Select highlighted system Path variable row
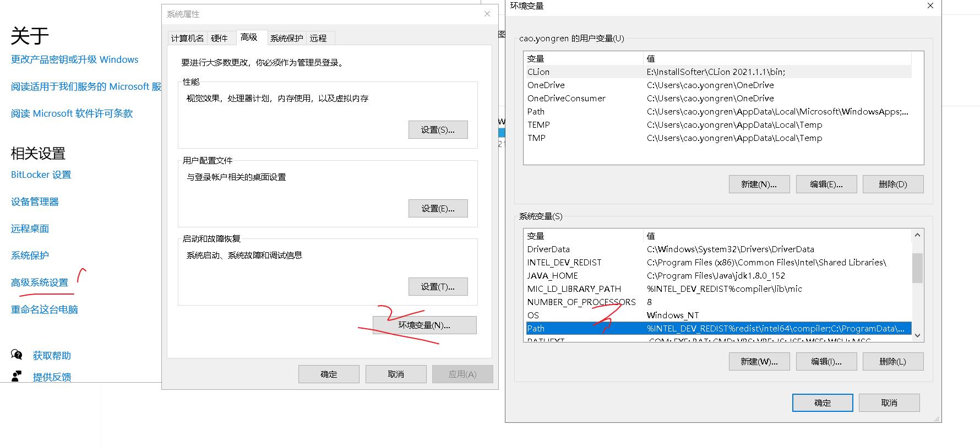The height and width of the screenshot is (446, 980). pyautogui.click(x=718, y=328)
